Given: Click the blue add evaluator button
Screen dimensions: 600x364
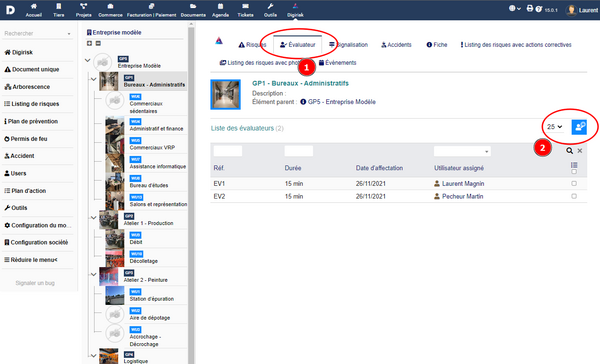Looking at the screenshot, I should coord(579,127).
